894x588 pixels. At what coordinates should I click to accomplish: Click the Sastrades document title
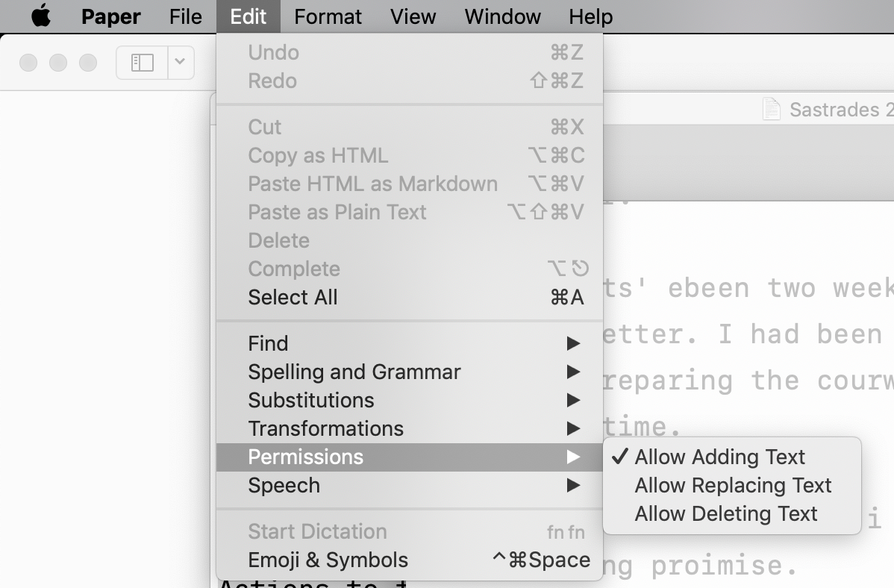pos(841,110)
